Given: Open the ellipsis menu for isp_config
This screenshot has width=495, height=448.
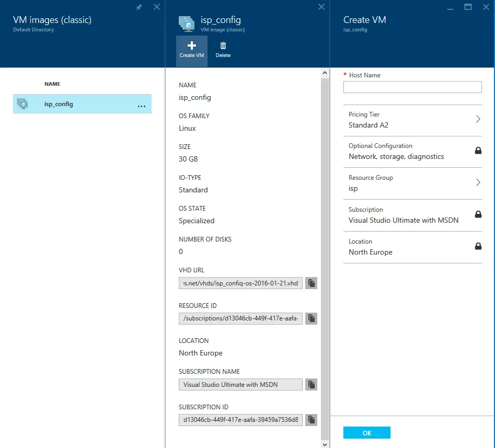Looking at the screenshot, I should click(x=141, y=106).
